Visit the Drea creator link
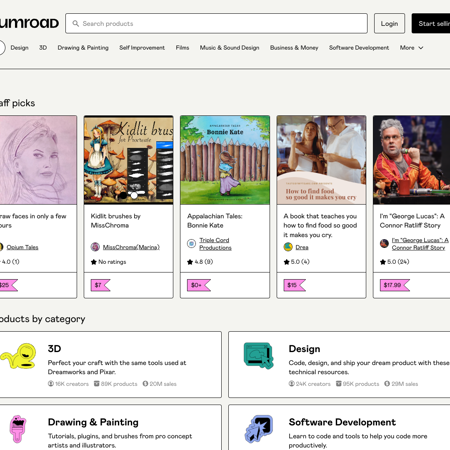The image size is (450, 450). (x=302, y=247)
